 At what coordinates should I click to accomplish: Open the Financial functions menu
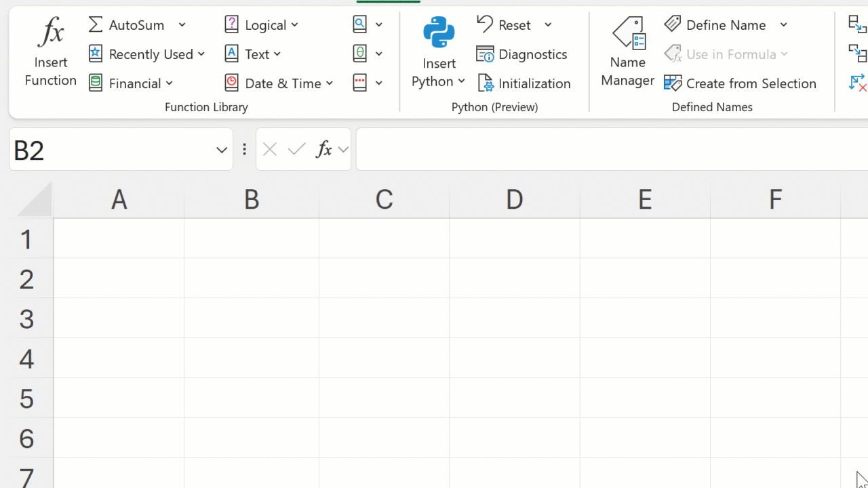point(132,83)
